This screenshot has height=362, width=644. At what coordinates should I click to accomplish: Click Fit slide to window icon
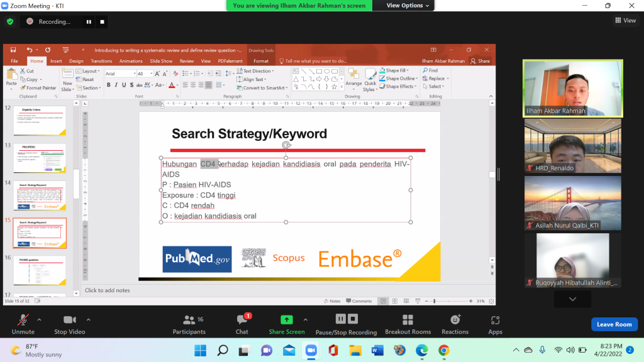pos(491,301)
